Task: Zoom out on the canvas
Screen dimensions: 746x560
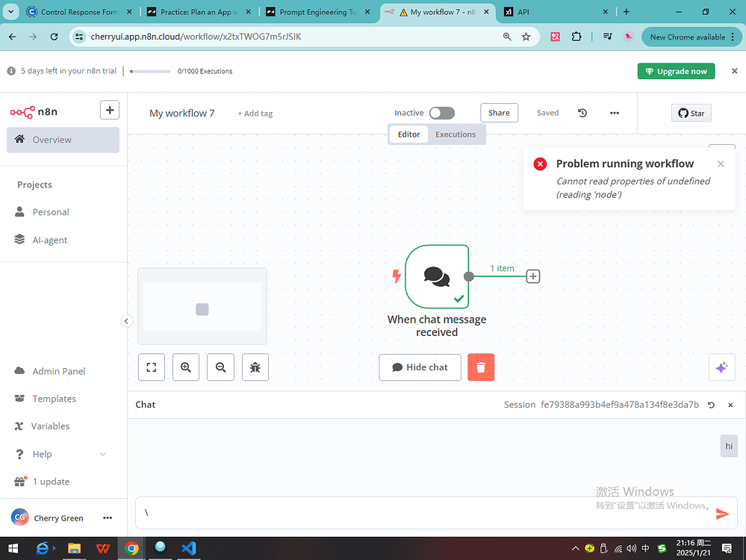Action: coord(220,367)
